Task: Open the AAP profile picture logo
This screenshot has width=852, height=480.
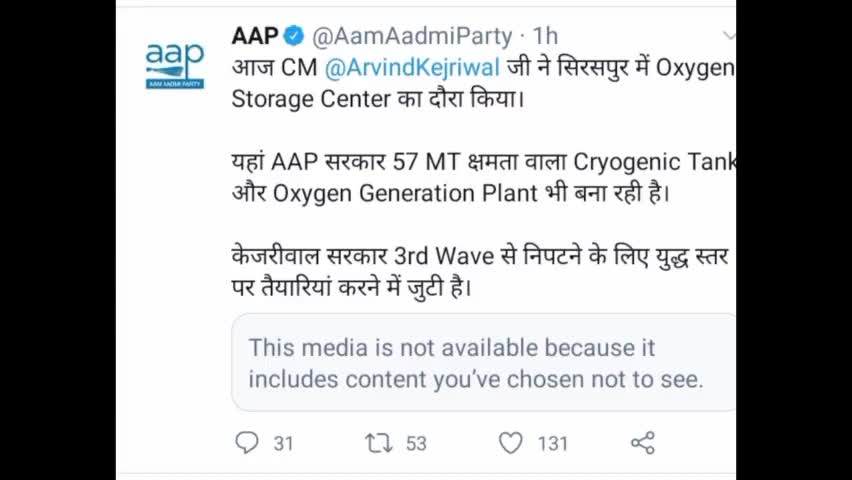Action: point(175,66)
